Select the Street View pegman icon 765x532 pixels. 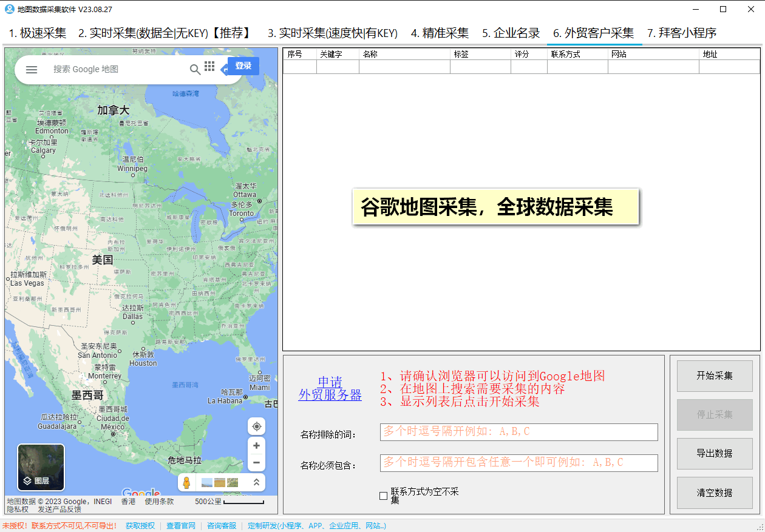tap(187, 482)
